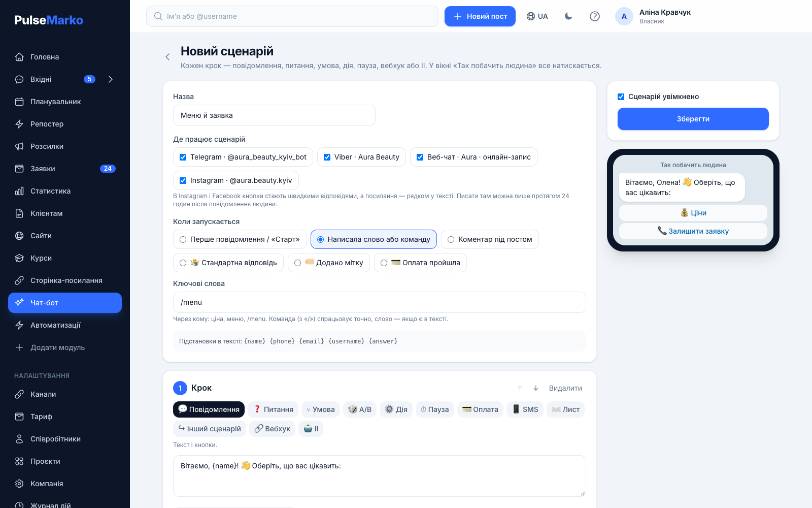Open Головна in sidebar
This screenshot has height=508, width=812.
tap(65, 57)
